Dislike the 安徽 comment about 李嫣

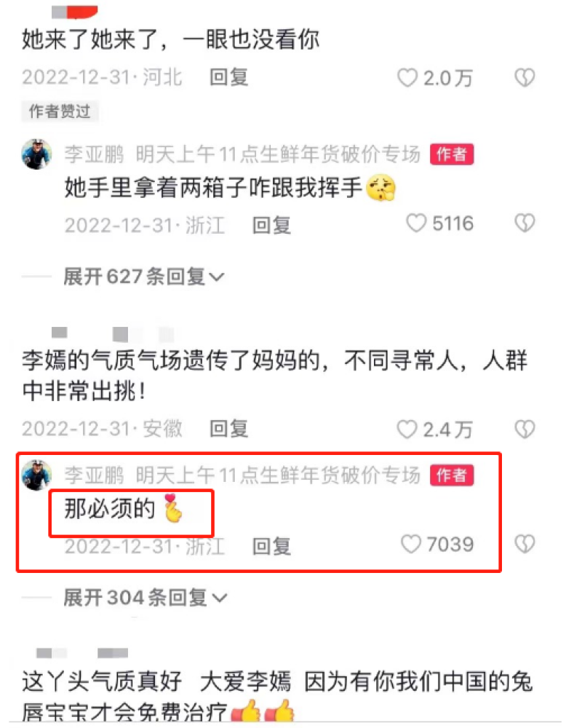tap(525, 429)
